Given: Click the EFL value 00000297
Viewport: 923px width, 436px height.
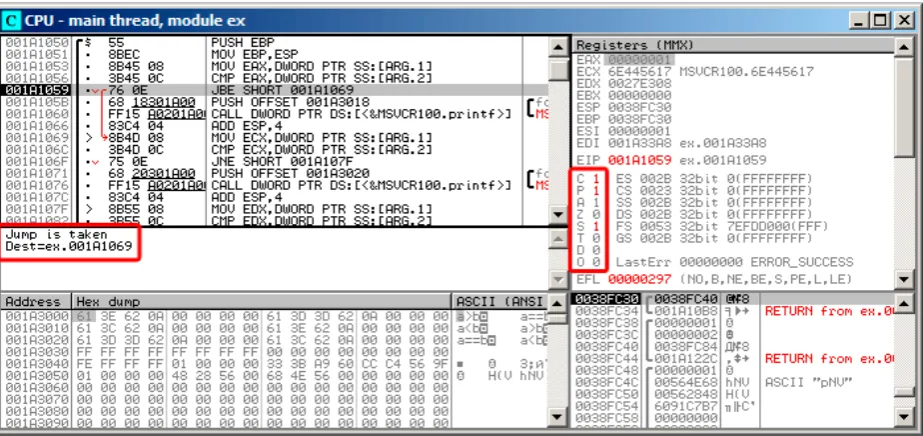Looking at the screenshot, I should tap(639, 278).
